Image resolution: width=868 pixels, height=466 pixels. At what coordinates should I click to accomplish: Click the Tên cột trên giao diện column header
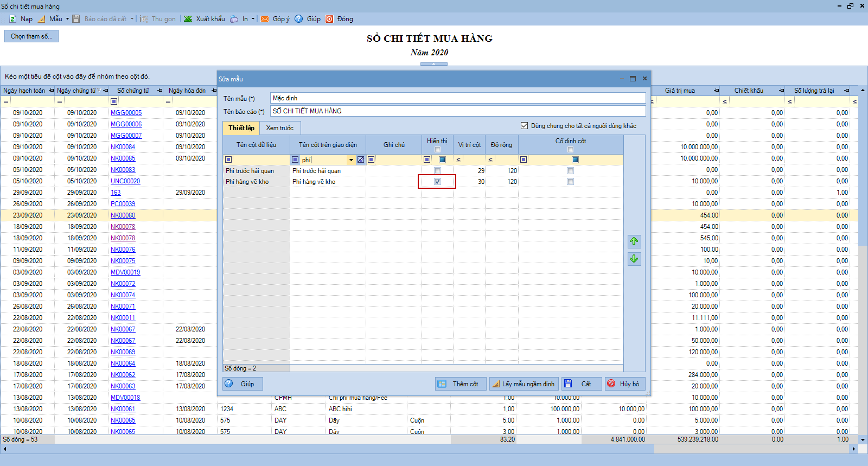click(328, 145)
